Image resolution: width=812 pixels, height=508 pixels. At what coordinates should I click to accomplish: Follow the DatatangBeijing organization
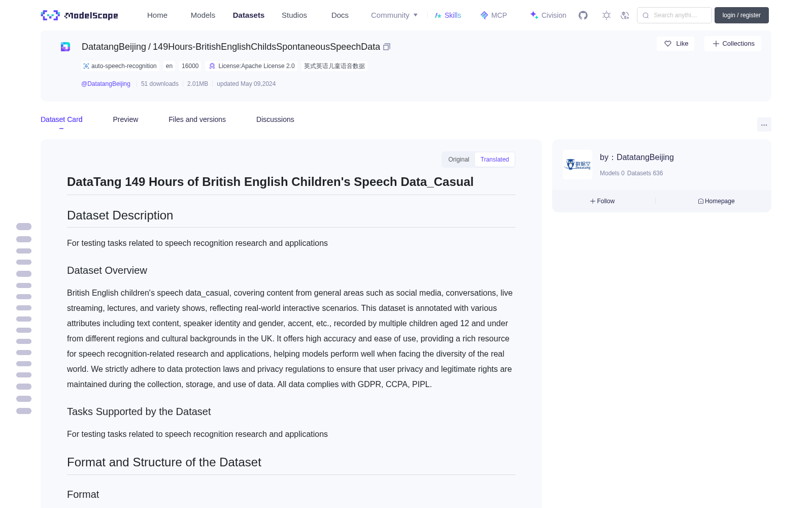tap(602, 201)
